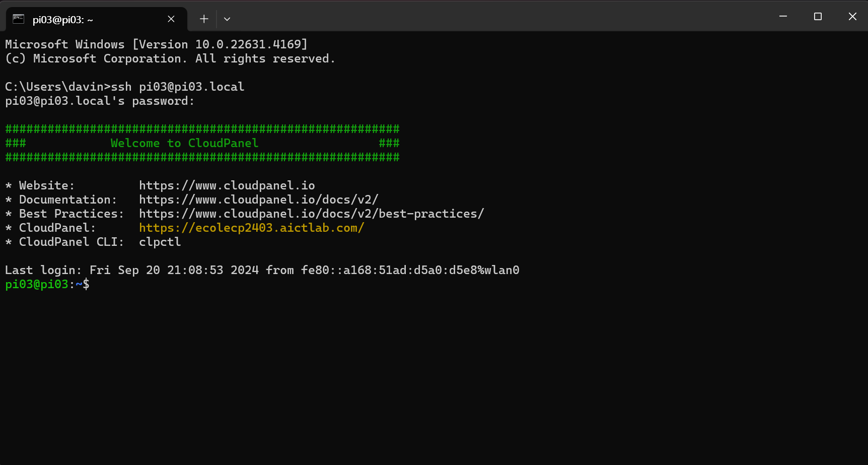Screen dimensions: 868x465
Task: Click the clpctl CLI text
Action: [160, 242]
